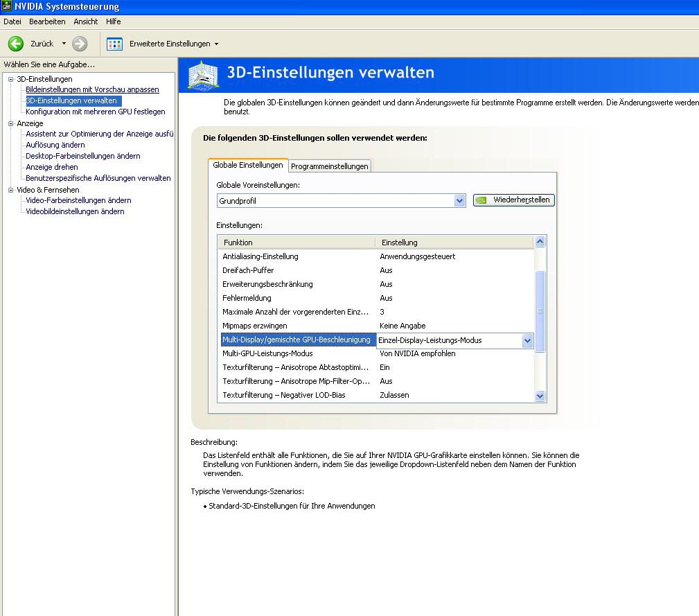The image size is (699, 616).
Task: Open Bildeinstellungen mit Vorschau anpassen link
Action: pos(92,89)
